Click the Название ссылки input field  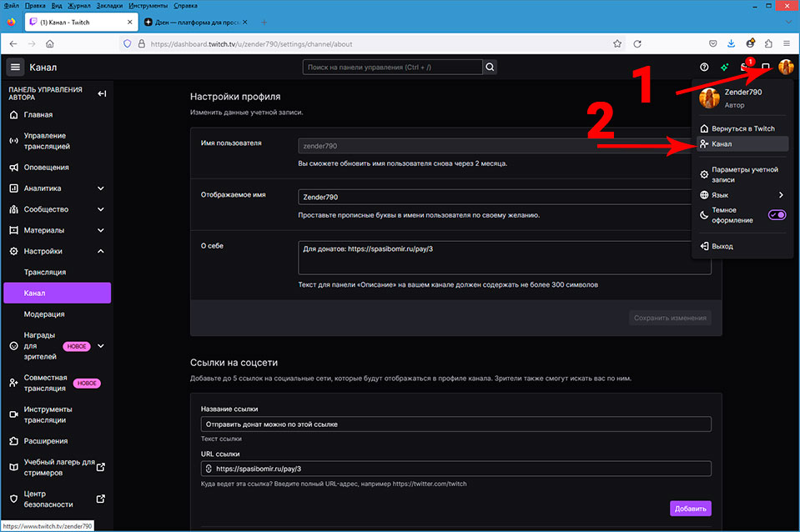point(456,424)
